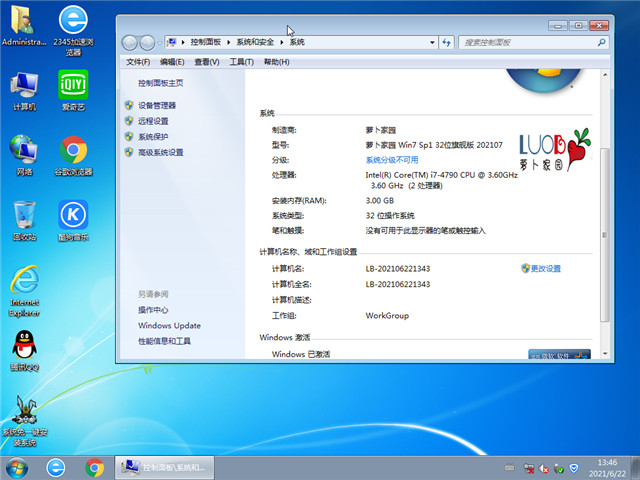Open the 工具(T) menu
This screenshot has width=640, height=480.
click(241, 62)
